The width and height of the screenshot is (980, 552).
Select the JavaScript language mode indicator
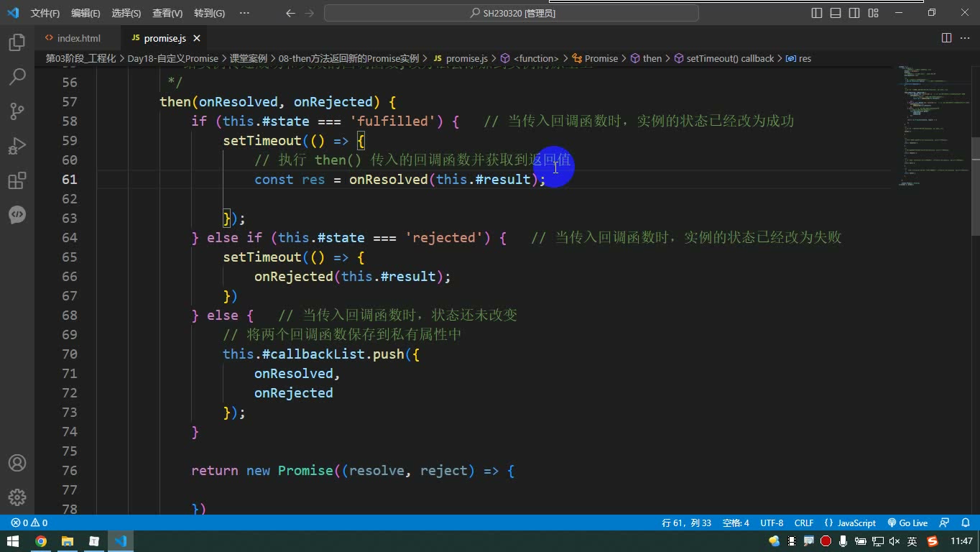click(x=851, y=523)
